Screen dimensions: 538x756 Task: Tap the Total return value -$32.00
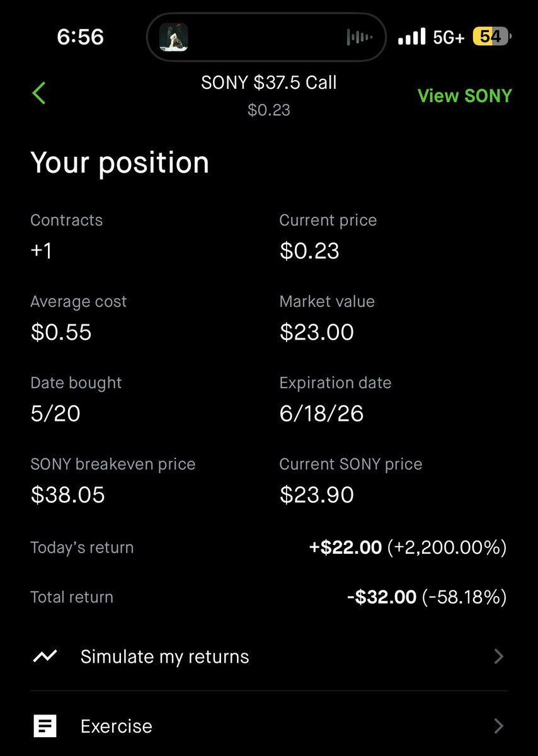(382, 597)
